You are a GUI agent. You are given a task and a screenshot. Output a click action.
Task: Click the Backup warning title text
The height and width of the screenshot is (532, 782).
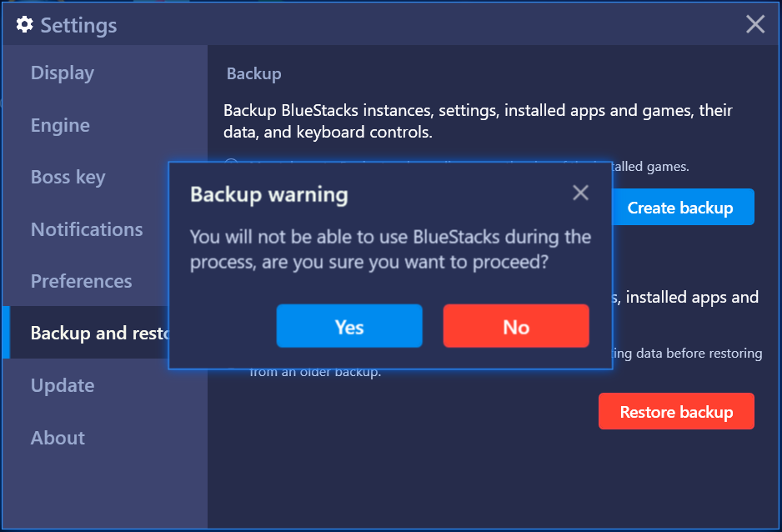[268, 194]
